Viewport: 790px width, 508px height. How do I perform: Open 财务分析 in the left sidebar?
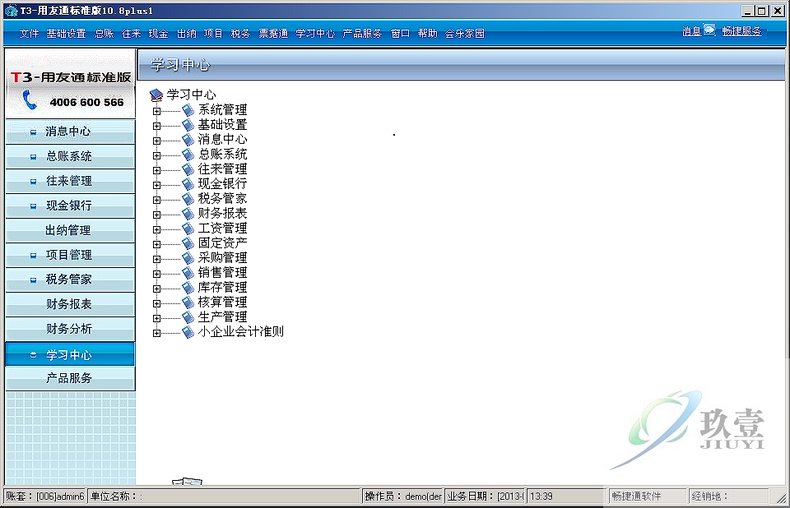(70, 329)
